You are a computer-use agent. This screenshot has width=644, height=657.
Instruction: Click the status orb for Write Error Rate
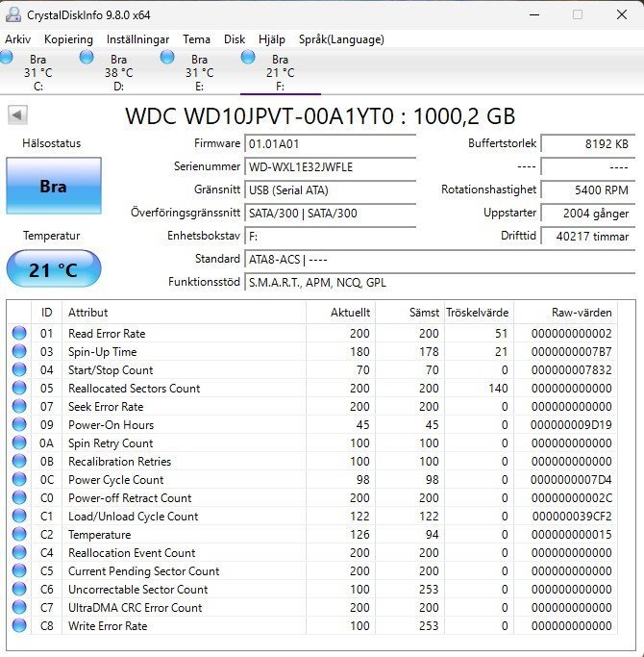[19, 626]
